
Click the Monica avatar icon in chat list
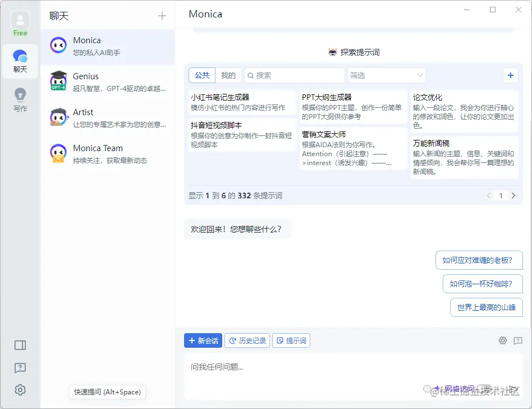[58, 46]
